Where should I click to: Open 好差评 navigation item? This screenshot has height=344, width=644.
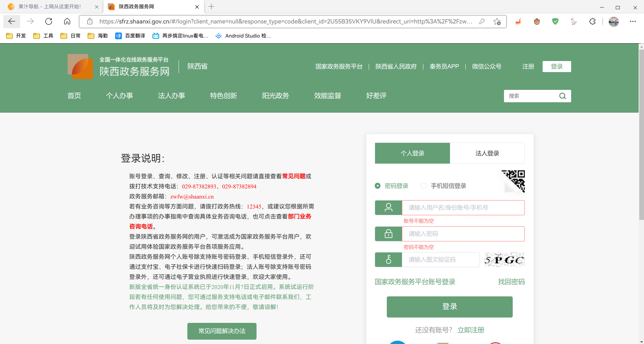pos(376,96)
